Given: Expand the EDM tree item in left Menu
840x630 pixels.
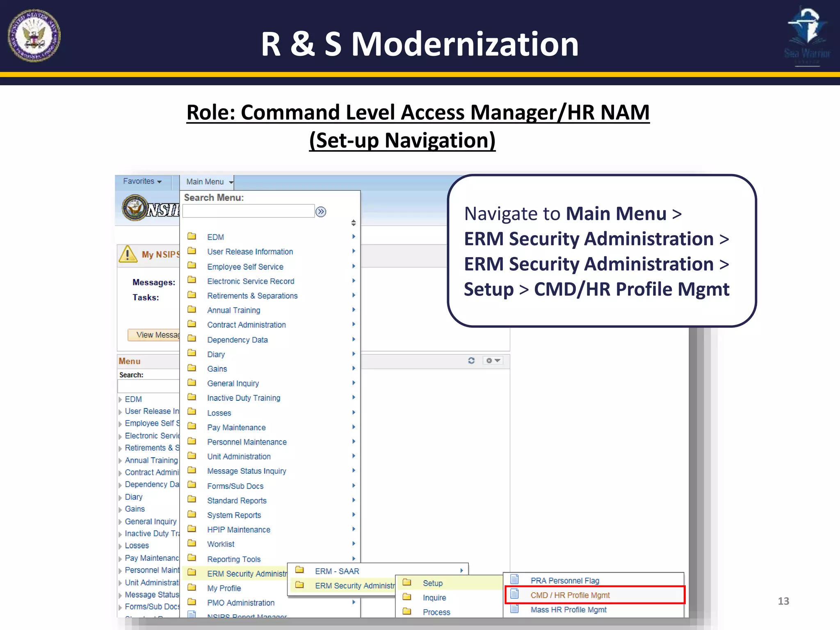Looking at the screenshot, I should (121, 399).
